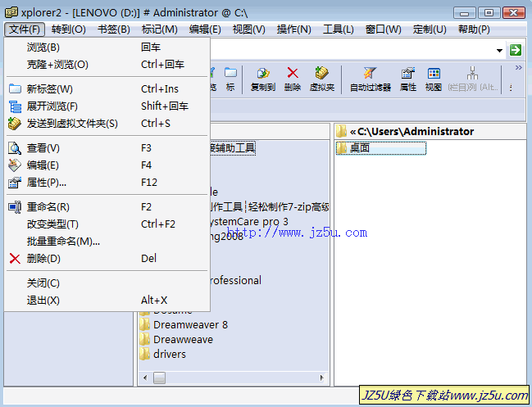This screenshot has width=532, height=407.
Task: Open the 书签(B) bookmarks menu
Action: tap(113, 29)
